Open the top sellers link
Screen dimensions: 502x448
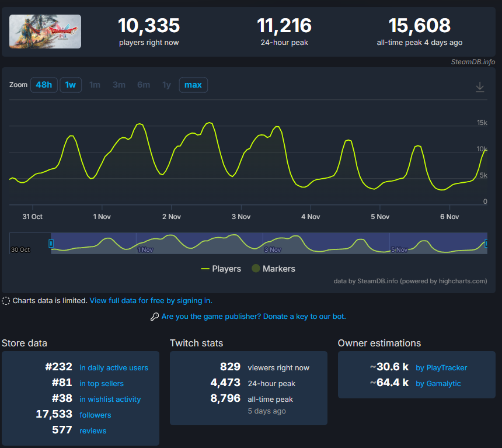[102, 384]
